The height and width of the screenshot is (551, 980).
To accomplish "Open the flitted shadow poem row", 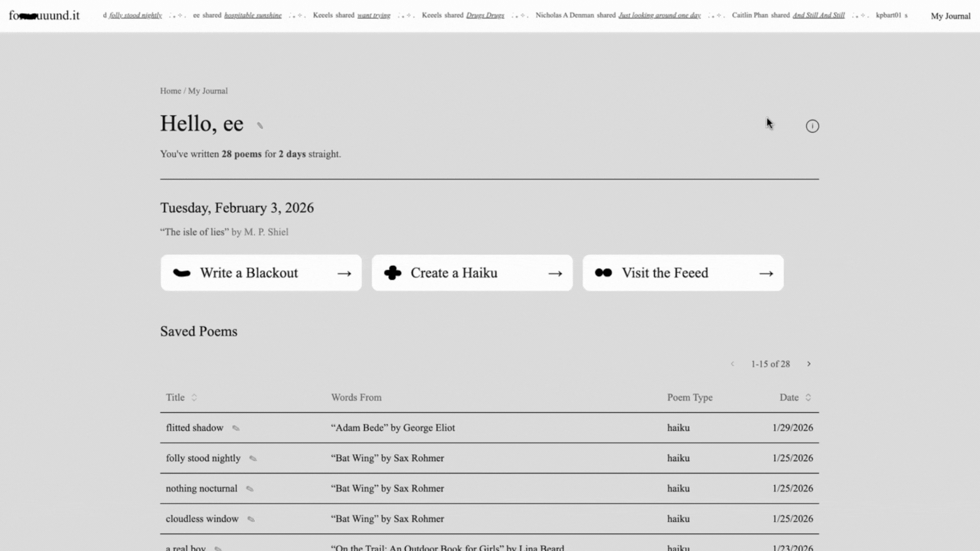I will tap(194, 428).
